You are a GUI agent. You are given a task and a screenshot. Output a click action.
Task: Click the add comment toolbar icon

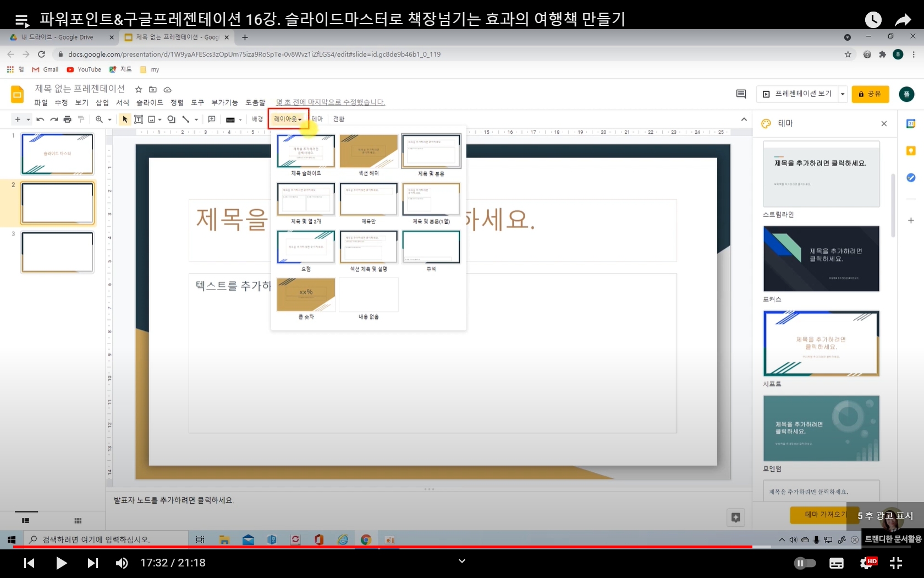click(x=212, y=119)
